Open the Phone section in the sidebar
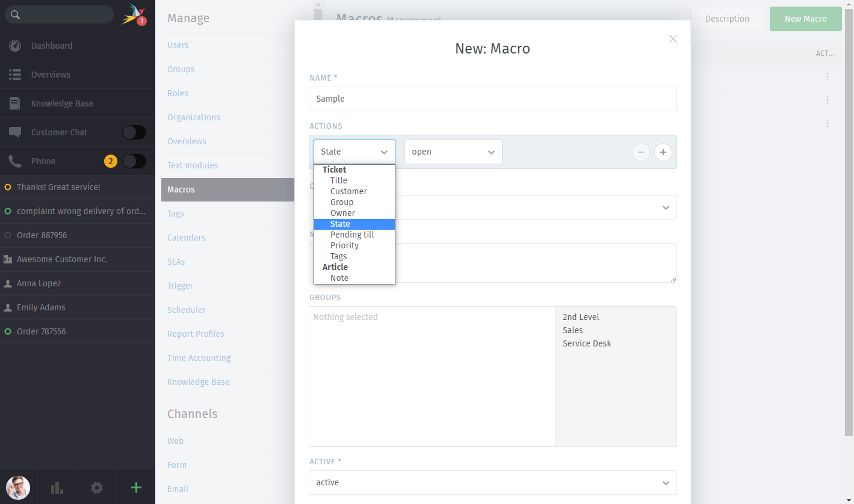This screenshot has width=854, height=504. point(43,161)
